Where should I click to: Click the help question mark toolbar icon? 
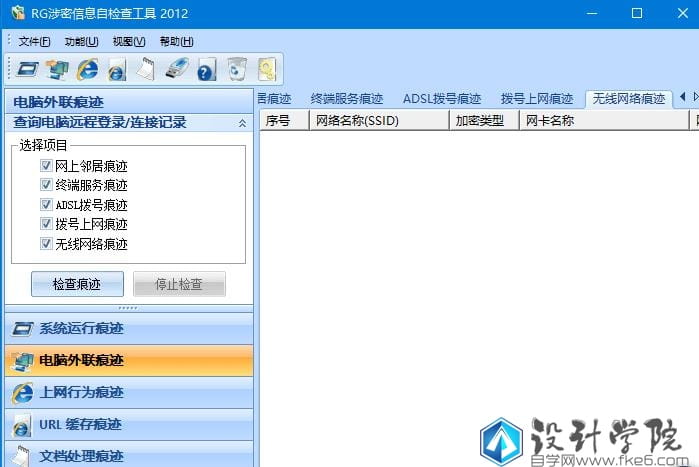tap(206, 70)
